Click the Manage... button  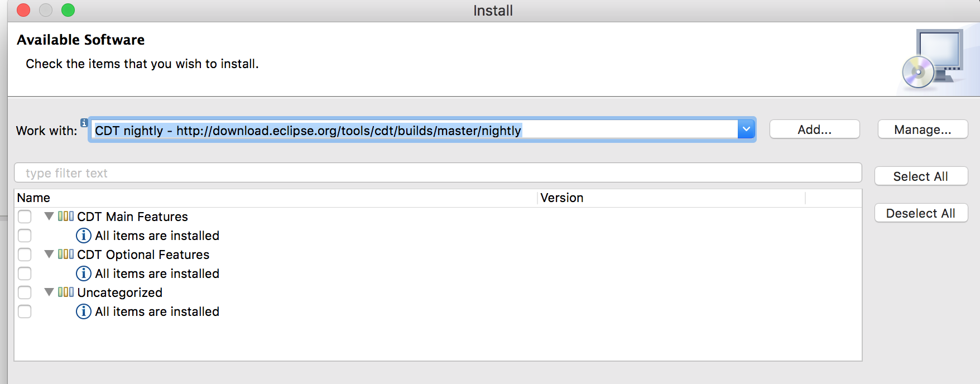tap(922, 129)
